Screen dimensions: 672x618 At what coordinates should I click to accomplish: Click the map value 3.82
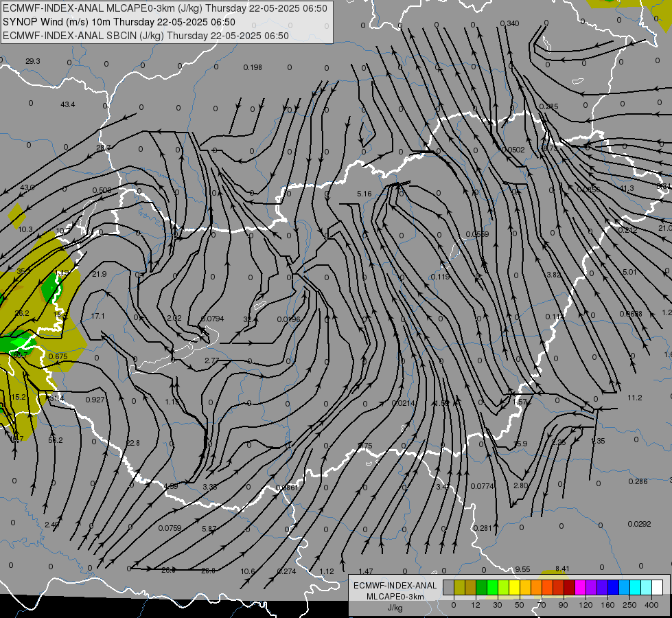coord(554,275)
